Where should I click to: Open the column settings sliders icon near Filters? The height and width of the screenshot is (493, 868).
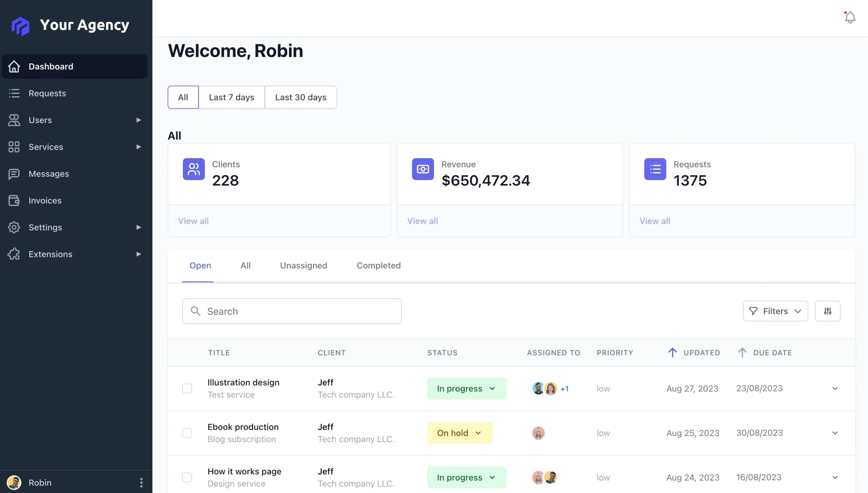coord(827,311)
